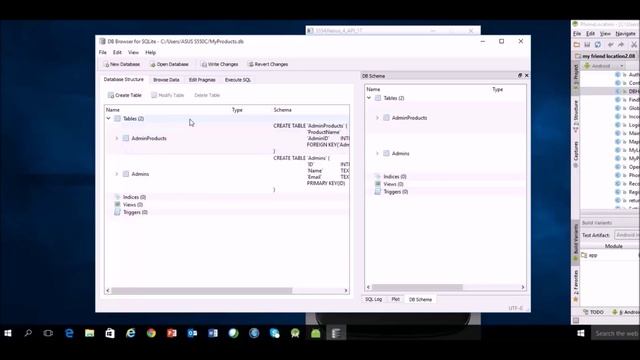This screenshot has height=360, width=640.
Task: Click right arrow of structure tree scrollbar
Action: (x=346, y=291)
